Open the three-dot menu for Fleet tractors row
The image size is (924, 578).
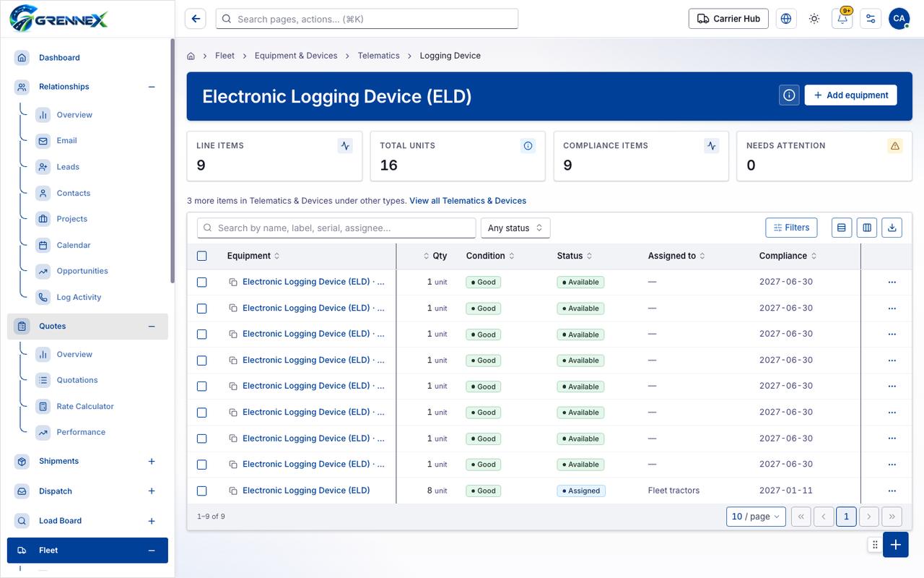click(x=892, y=491)
